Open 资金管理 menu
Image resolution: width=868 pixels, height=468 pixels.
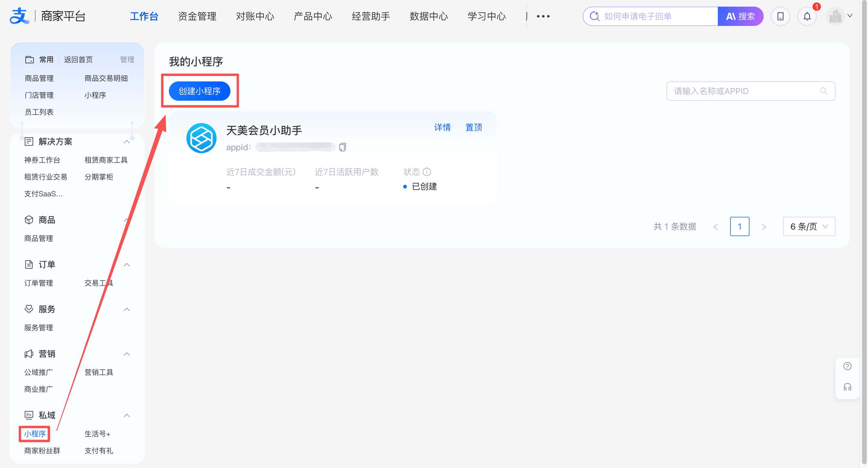point(197,16)
